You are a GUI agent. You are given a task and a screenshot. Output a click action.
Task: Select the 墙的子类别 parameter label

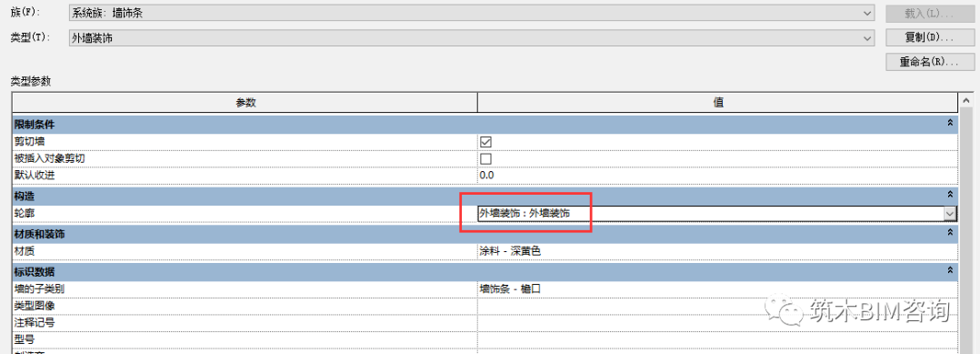coord(39,289)
